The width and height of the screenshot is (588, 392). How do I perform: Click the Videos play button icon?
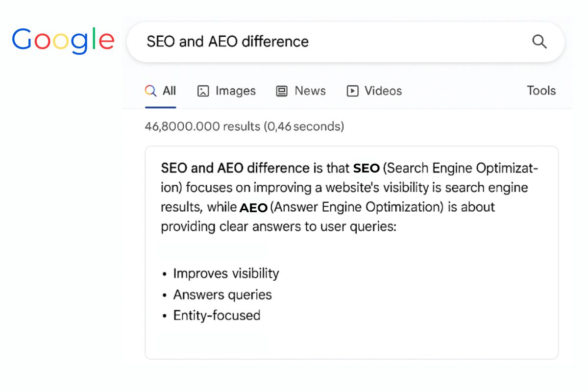[352, 91]
